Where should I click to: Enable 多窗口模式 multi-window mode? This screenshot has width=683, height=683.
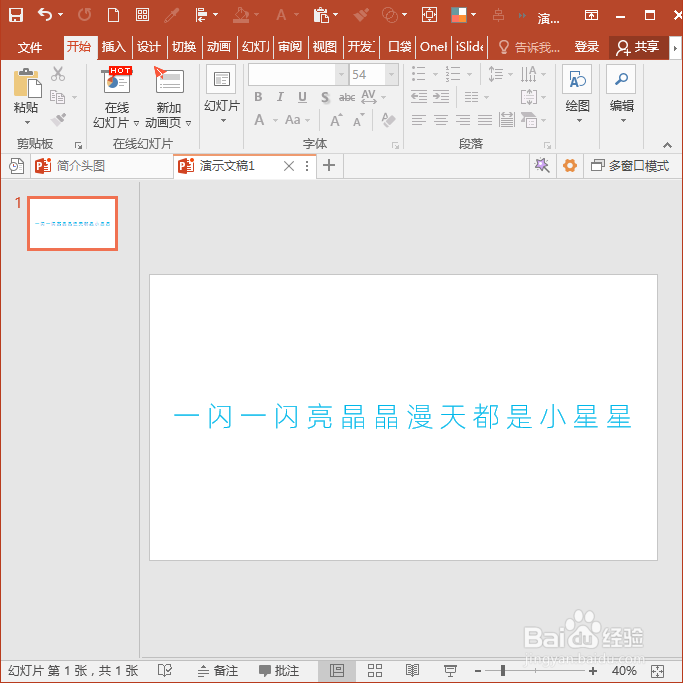630,166
